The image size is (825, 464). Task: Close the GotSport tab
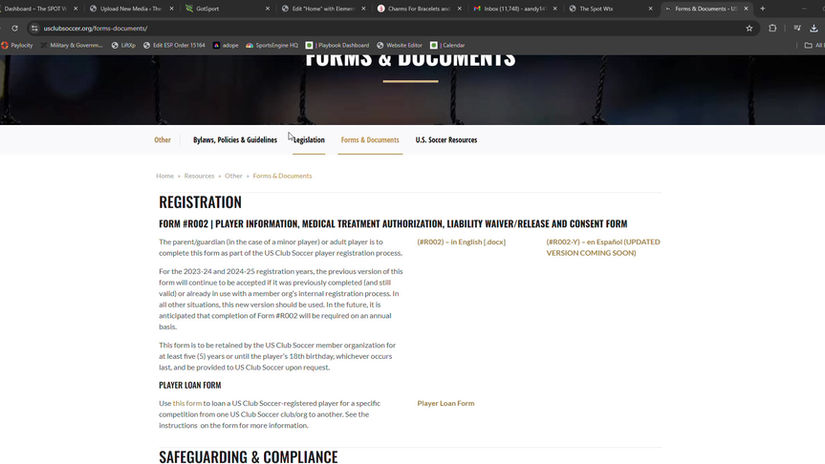(x=267, y=8)
